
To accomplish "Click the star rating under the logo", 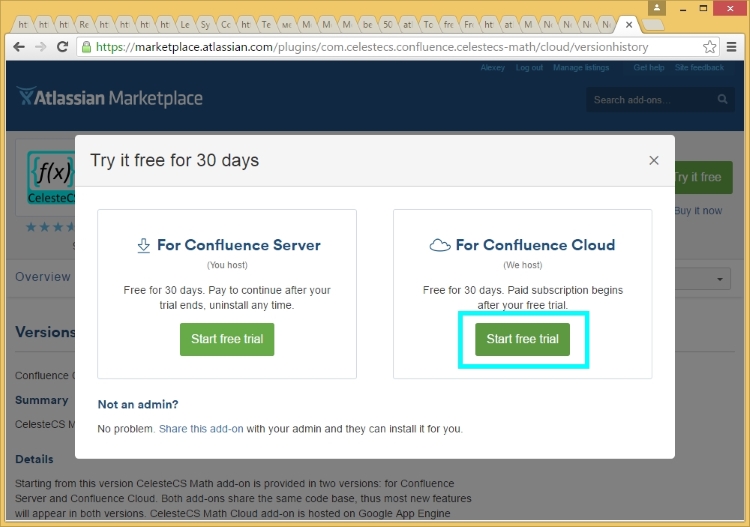I will [51, 227].
